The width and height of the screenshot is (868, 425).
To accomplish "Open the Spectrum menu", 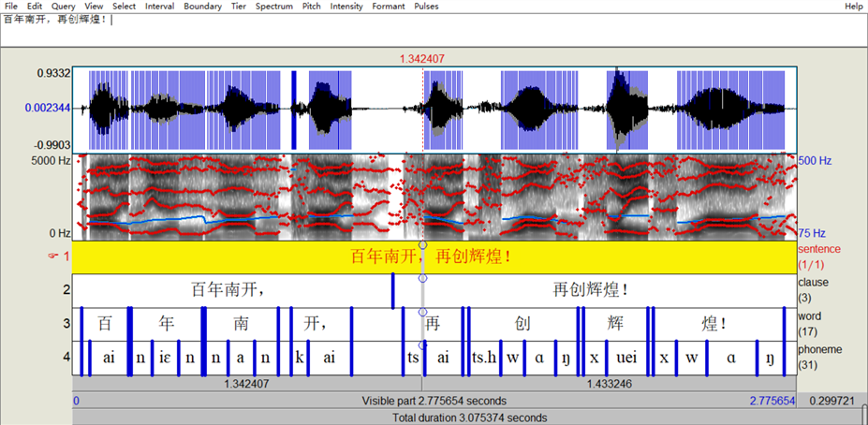I will (274, 7).
